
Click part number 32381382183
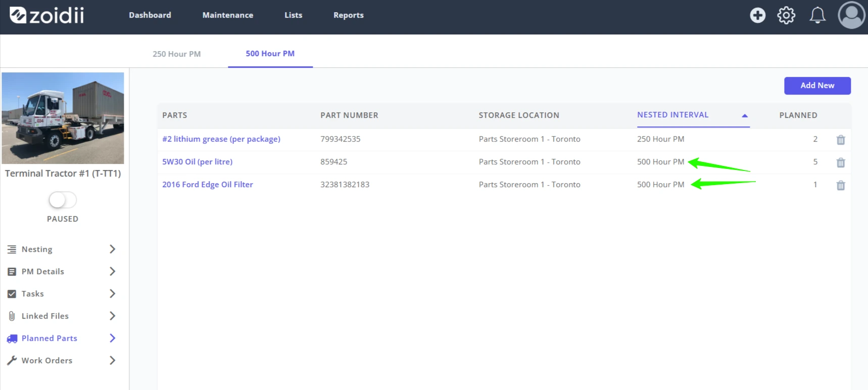click(x=345, y=184)
